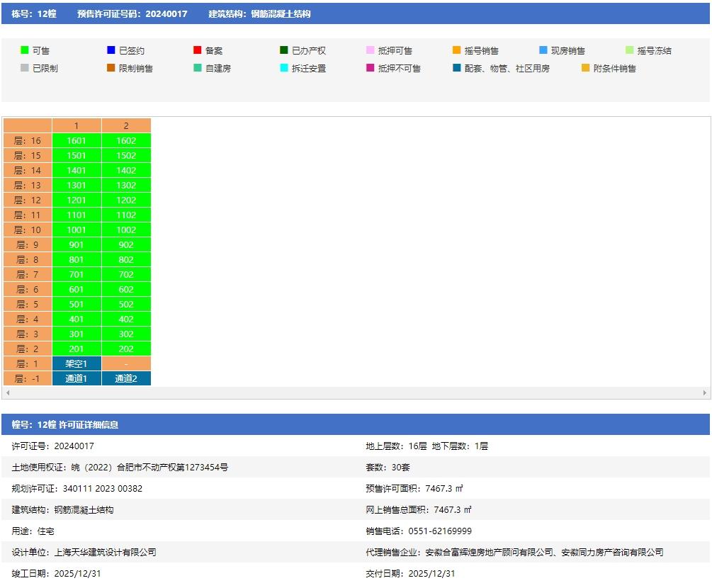This screenshot has height=588, width=712.
Task: Click column header 1
Action: pos(77,126)
